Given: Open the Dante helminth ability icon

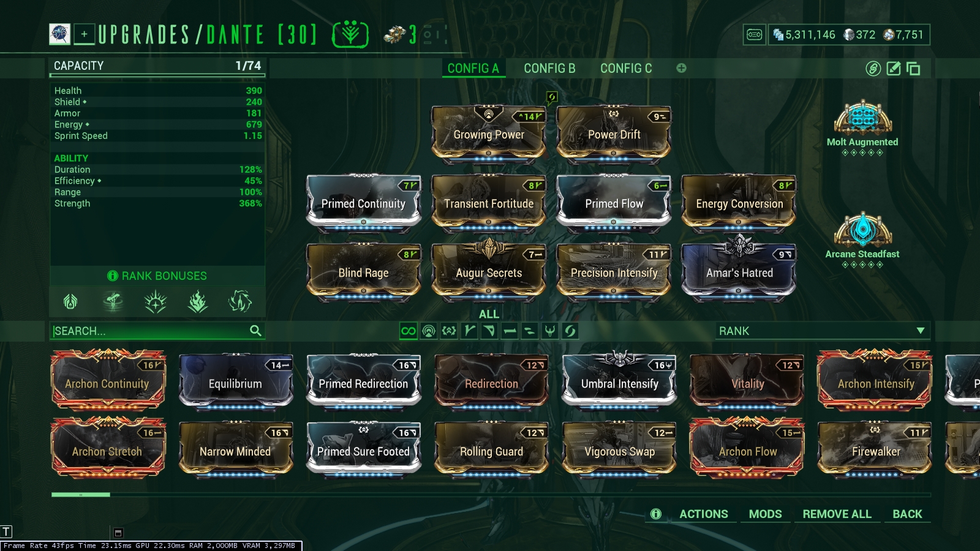Looking at the screenshot, I should click(350, 34).
